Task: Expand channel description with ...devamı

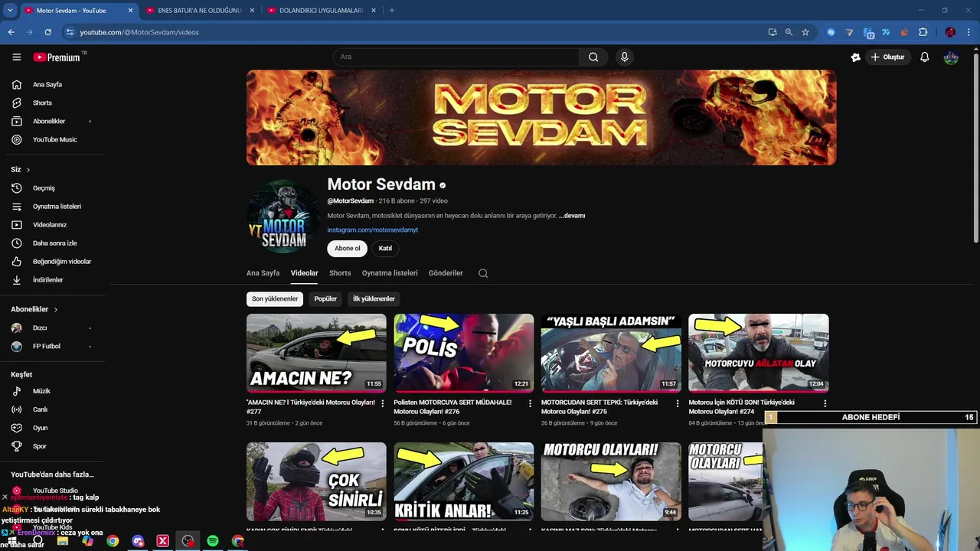Action: [x=573, y=216]
